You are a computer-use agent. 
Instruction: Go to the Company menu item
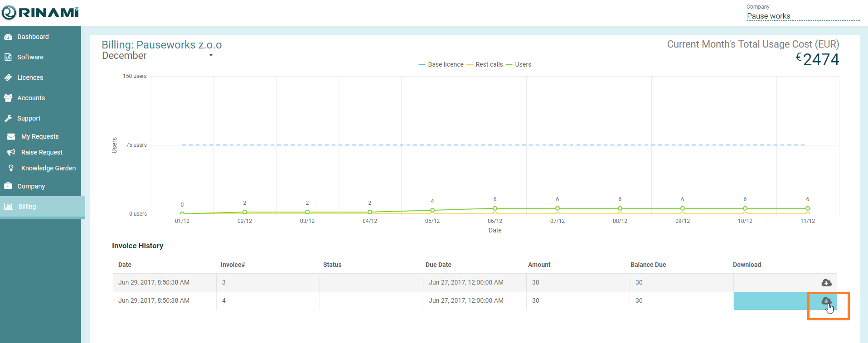[x=31, y=186]
